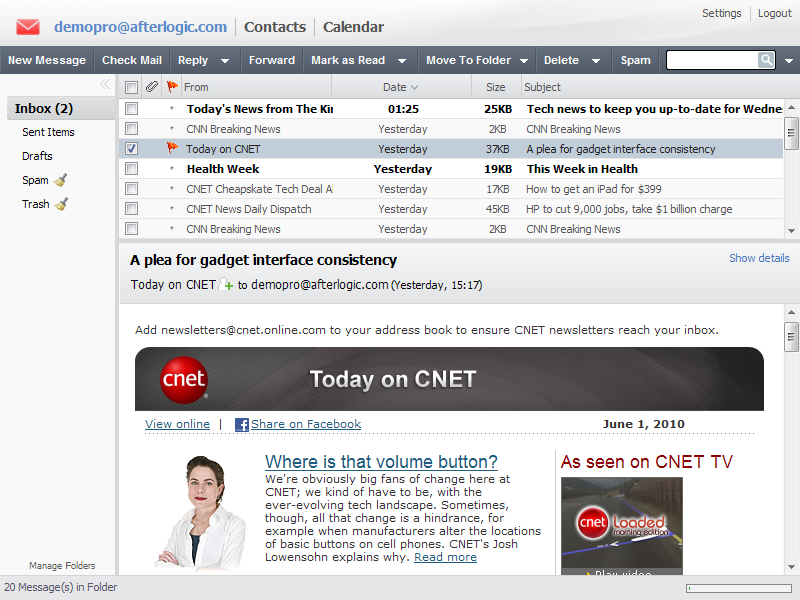Open the Reply dropdown arrow

[224, 61]
